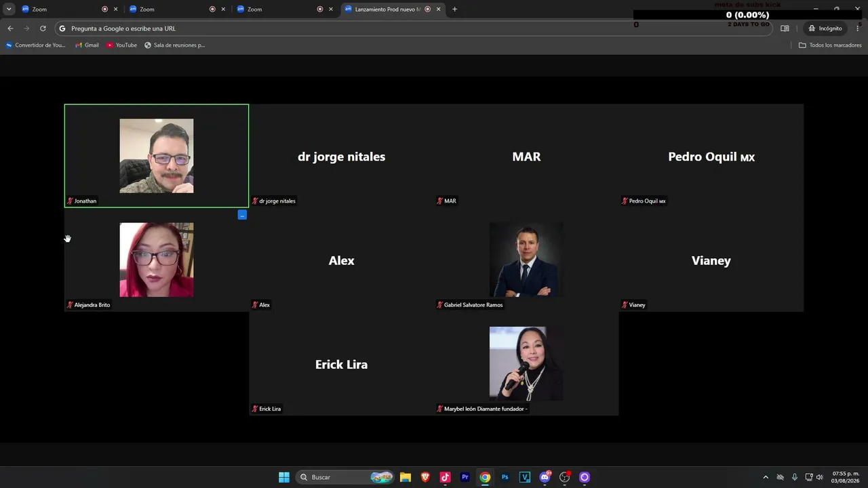Open the Chrome three-dot menu
The width and height of the screenshot is (868, 488).
pyautogui.click(x=858, y=28)
